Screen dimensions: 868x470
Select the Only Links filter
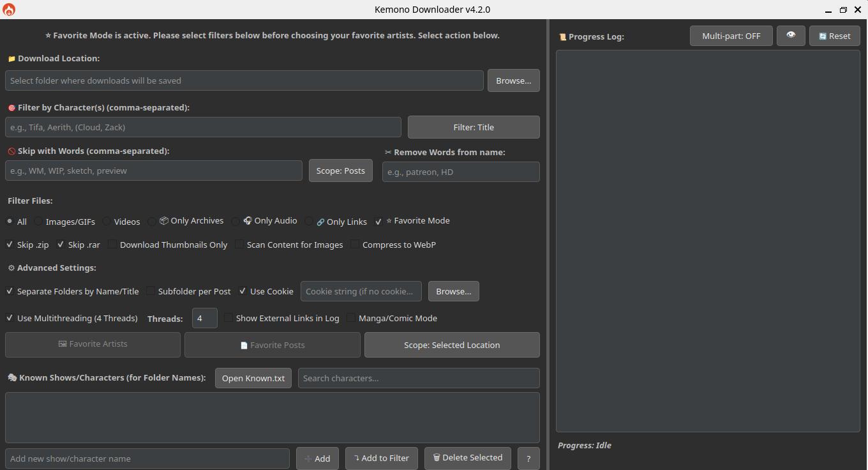click(309, 222)
